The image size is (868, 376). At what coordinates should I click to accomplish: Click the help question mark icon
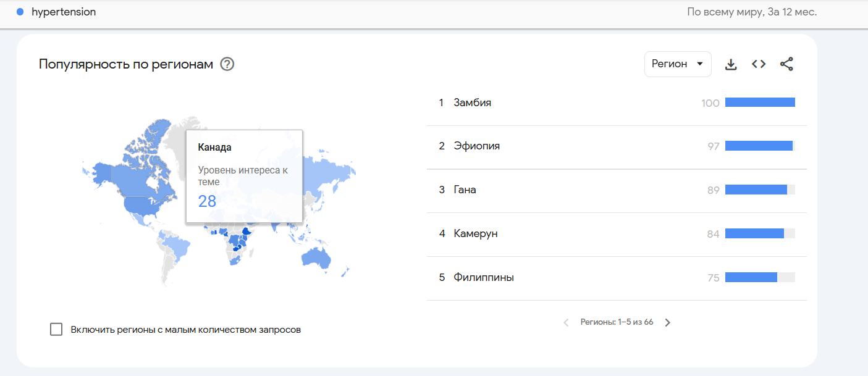coord(227,64)
